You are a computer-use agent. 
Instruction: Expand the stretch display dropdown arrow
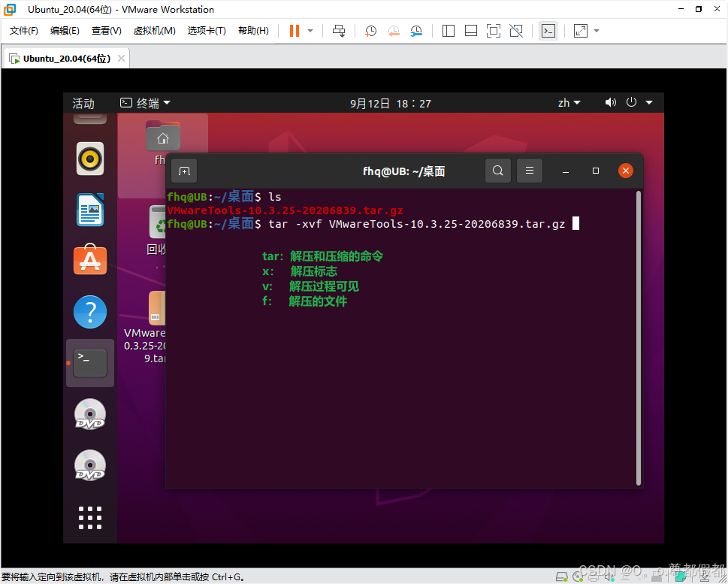click(597, 31)
